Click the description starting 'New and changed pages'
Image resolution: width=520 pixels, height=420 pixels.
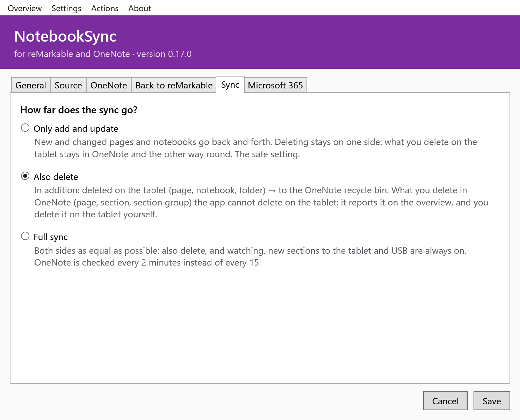click(x=255, y=148)
